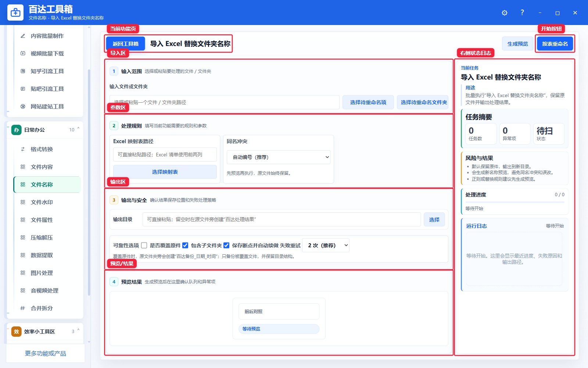The width and height of the screenshot is (588, 368).
Task: Click the swap icon beside 格式转换
Action: coord(23,149)
